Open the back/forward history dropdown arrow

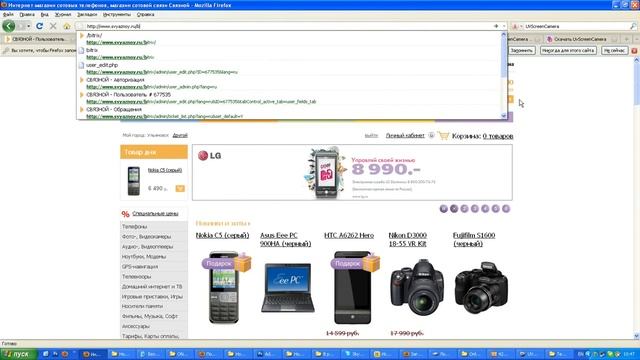pos(29,26)
